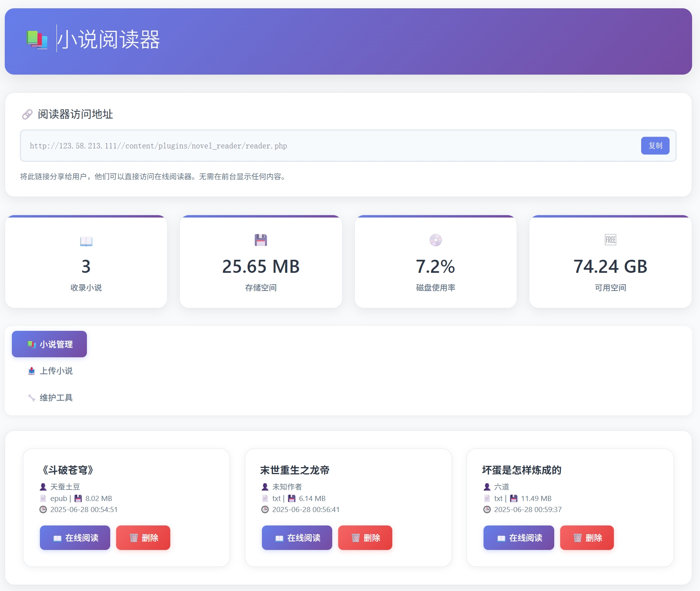This screenshot has width=700, height=591.
Task: Click the books logo icon in header
Action: click(x=37, y=40)
